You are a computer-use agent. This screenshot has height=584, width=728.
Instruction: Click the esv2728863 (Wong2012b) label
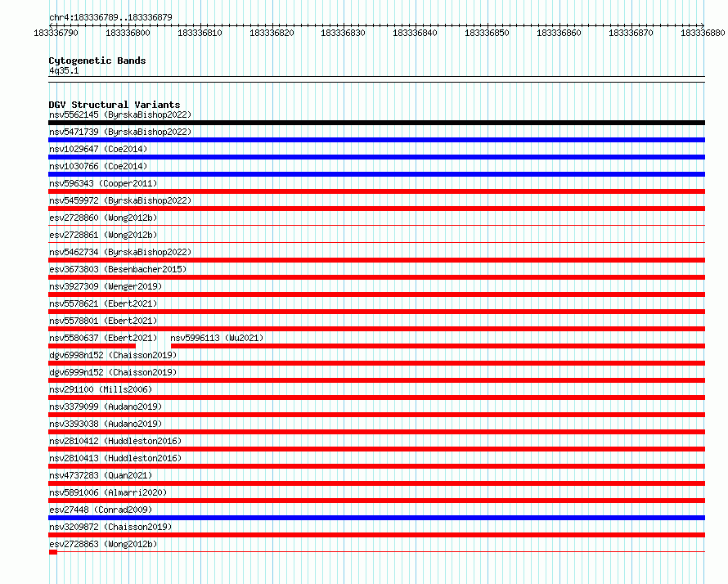click(103, 544)
